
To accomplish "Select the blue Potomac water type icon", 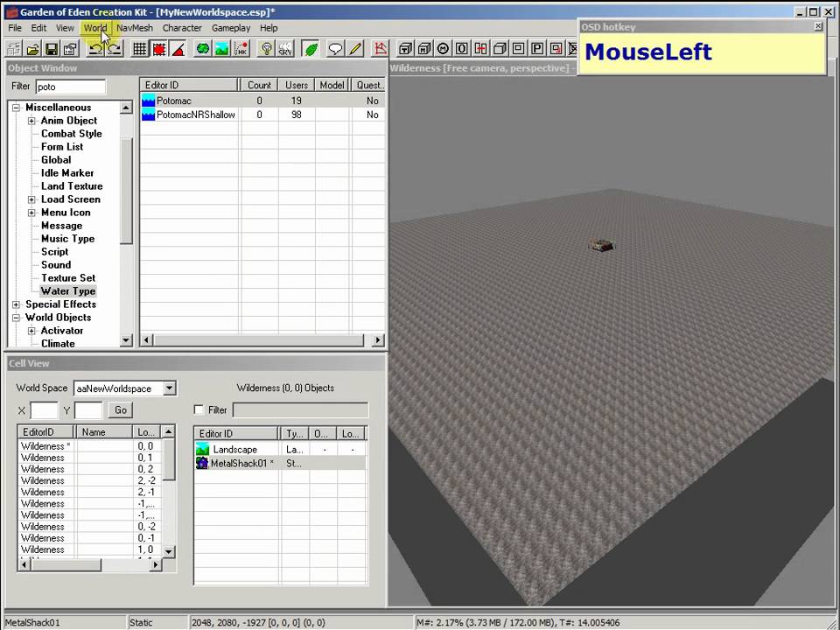I will [149, 101].
